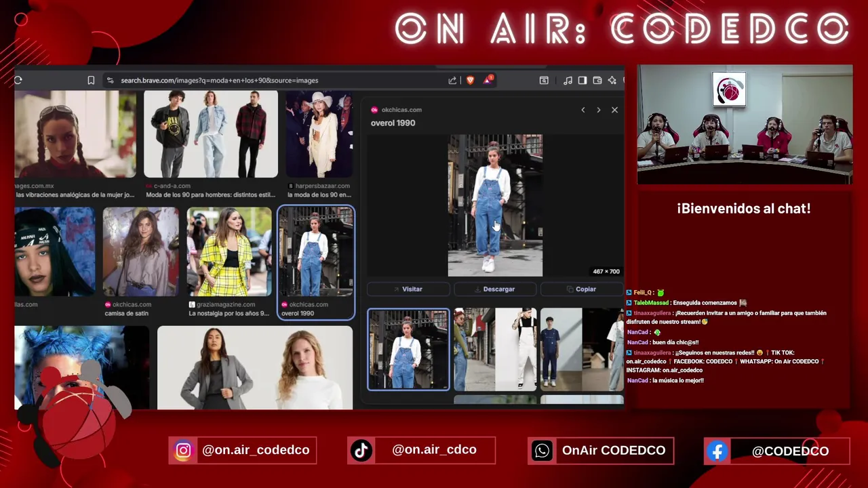Viewport: 868px width, 488px height.
Task: Open Brave Shields lion icon
Action: (x=470, y=80)
